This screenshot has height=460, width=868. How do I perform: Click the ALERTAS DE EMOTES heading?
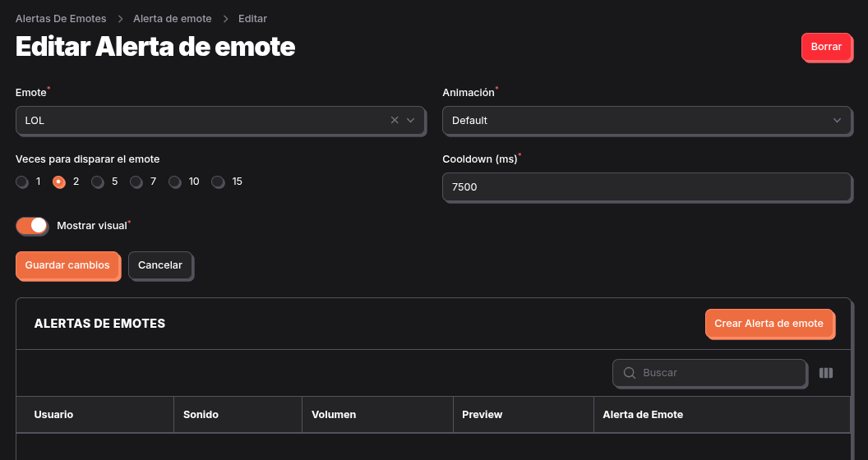[x=99, y=324]
